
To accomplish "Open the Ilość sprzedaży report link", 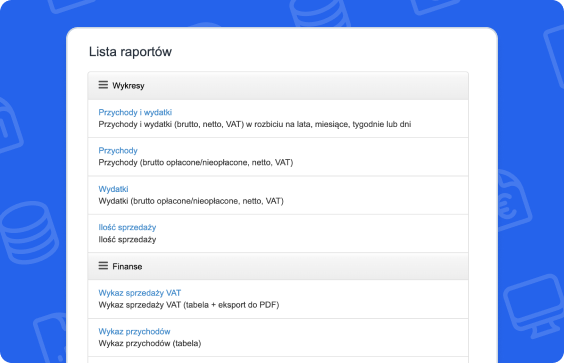I will click(x=127, y=227).
